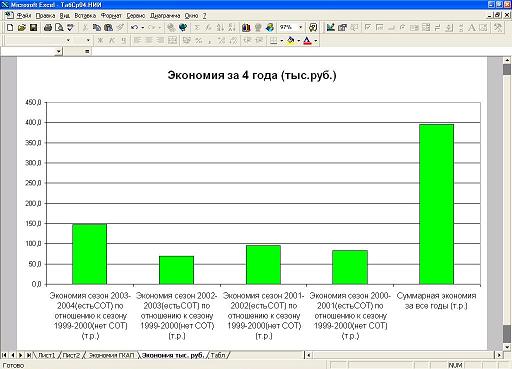Click the vertical scrollbar down arrow

click(x=507, y=347)
